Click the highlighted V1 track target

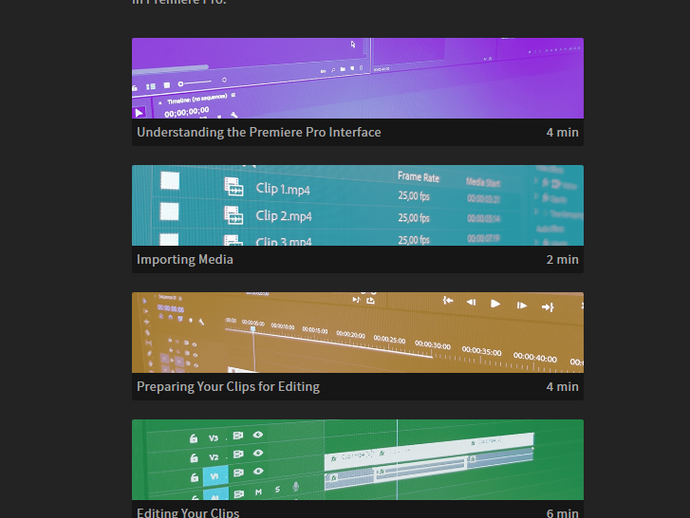click(x=214, y=475)
